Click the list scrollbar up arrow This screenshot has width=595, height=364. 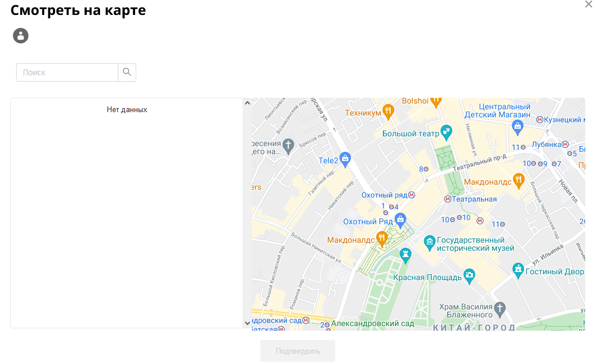(247, 103)
